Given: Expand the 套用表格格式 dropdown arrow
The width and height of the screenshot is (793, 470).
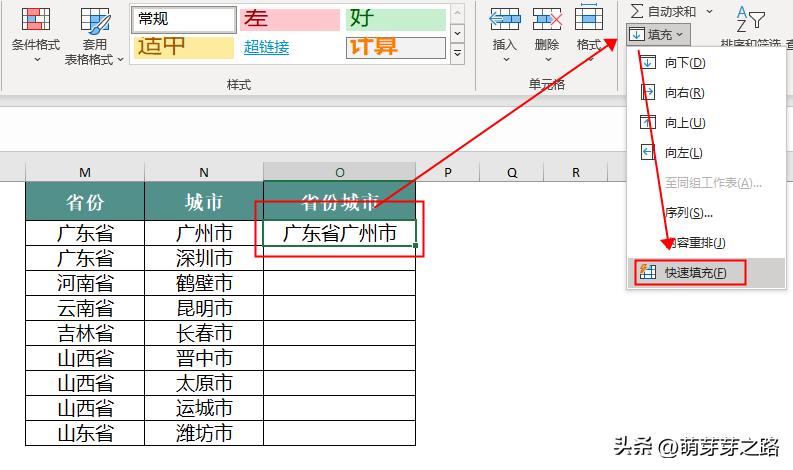Looking at the screenshot, I should tap(120, 60).
